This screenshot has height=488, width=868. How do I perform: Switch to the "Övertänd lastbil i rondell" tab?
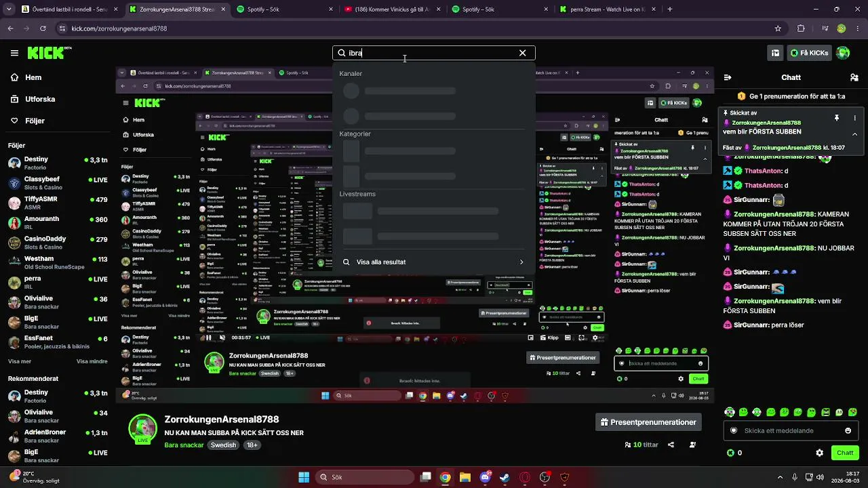69,9
